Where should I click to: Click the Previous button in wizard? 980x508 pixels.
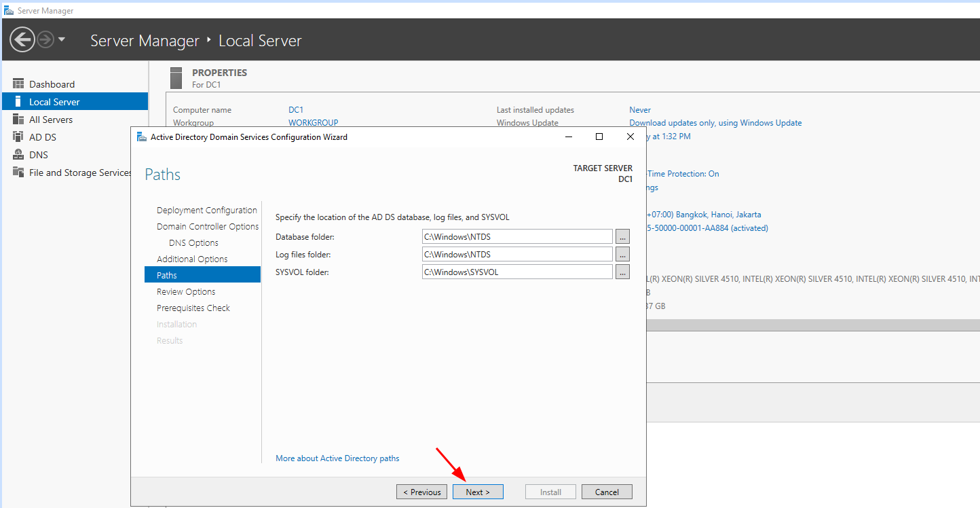(421, 492)
